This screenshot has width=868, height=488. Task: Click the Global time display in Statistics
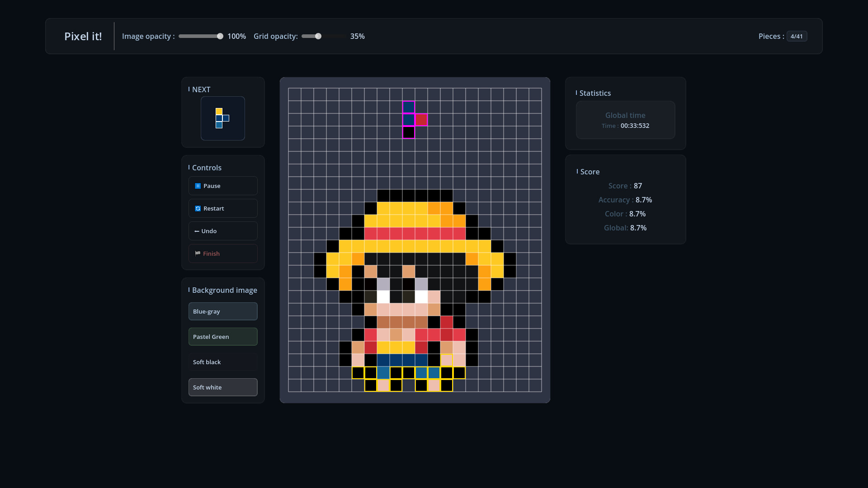click(x=625, y=120)
